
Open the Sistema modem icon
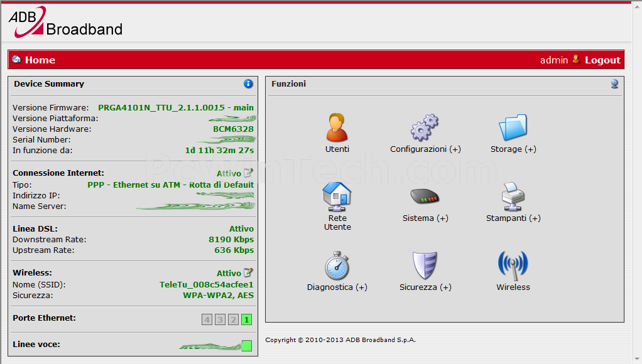(425, 196)
